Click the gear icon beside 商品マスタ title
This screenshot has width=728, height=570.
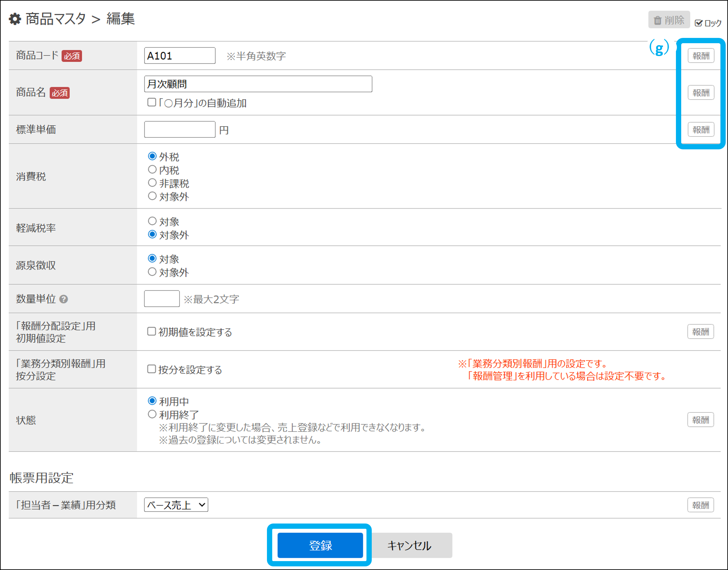15,19
